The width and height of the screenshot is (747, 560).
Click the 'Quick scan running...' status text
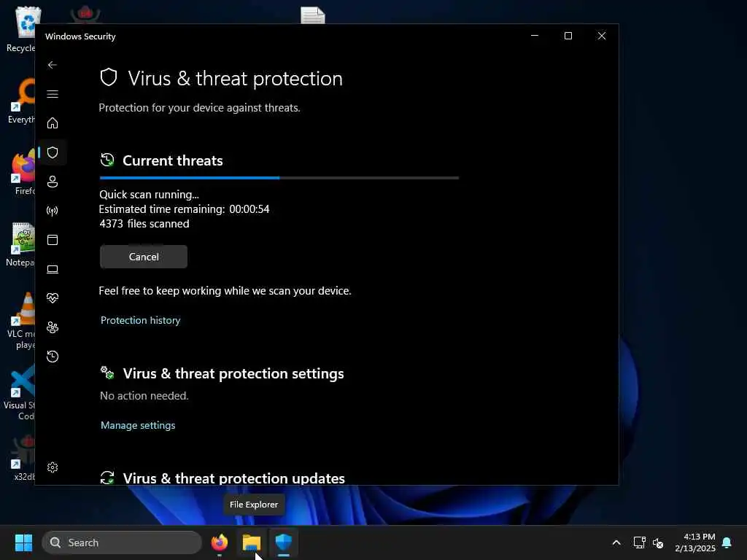click(x=149, y=194)
